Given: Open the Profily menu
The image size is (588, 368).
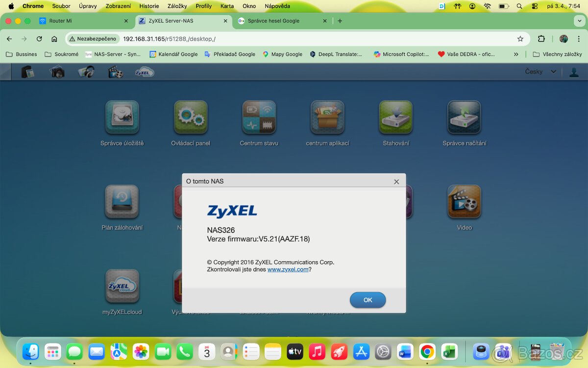Looking at the screenshot, I should tap(204, 6).
